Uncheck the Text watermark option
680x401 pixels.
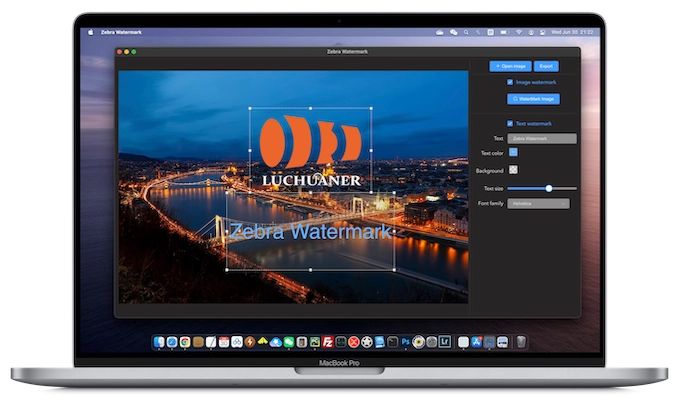(510, 123)
